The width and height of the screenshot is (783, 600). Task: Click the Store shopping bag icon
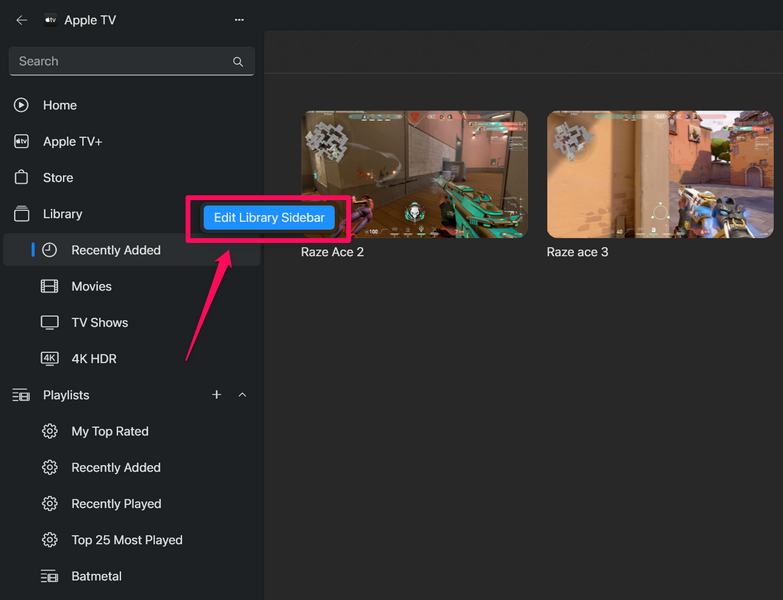21,178
